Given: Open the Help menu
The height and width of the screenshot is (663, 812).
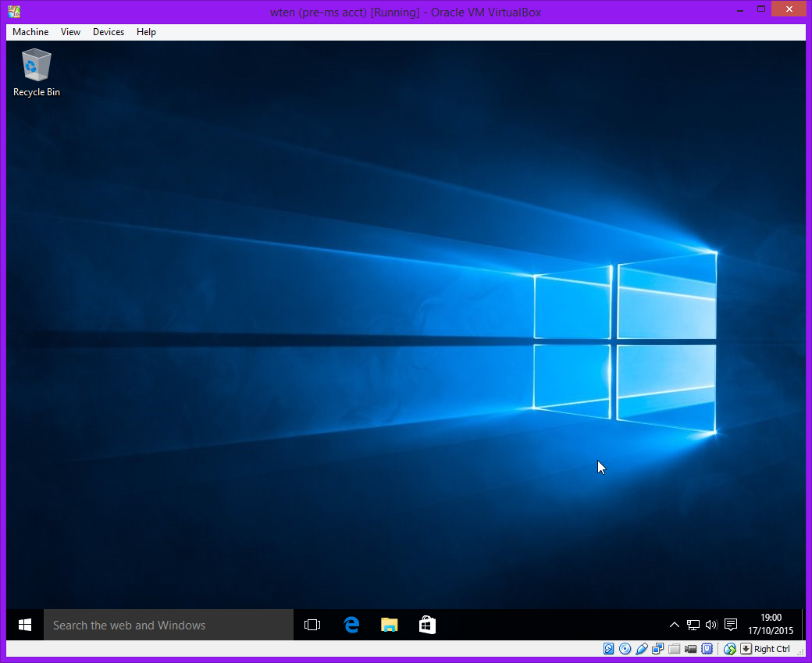Looking at the screenshot, I should [x=146, y=32].
